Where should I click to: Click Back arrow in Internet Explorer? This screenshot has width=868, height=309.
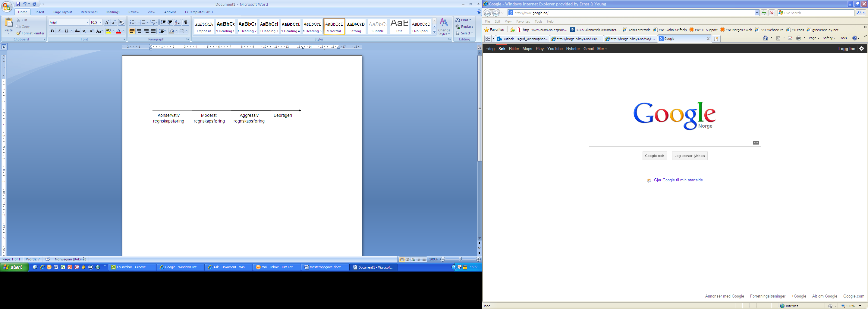click(x=487, y=13)
